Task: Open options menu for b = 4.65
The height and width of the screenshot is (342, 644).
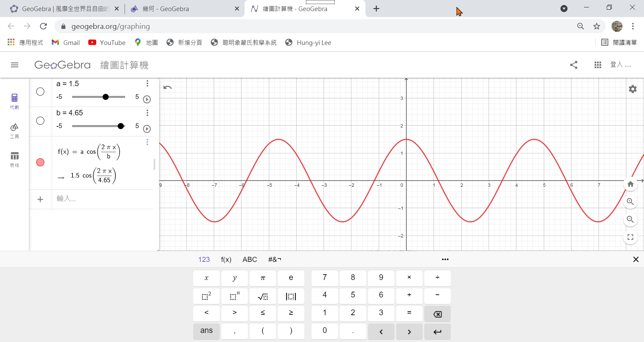Action: (148, 113)
